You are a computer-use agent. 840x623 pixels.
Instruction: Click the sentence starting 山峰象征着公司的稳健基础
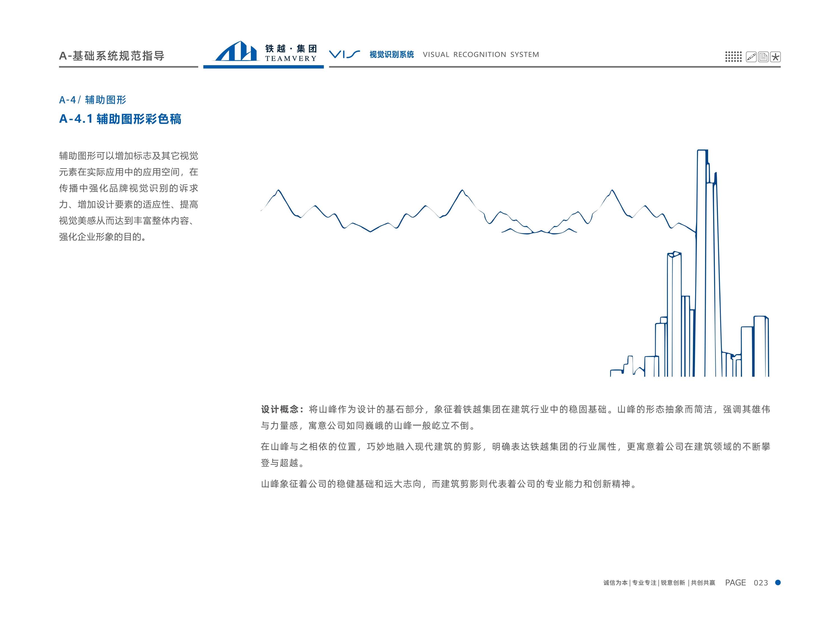click(x=449, y=484)
